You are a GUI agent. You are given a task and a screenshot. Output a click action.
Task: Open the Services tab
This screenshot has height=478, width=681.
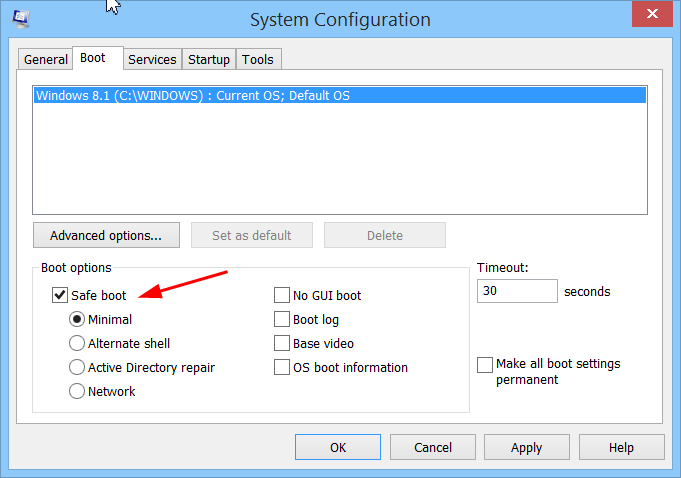(x=152, y=59)
